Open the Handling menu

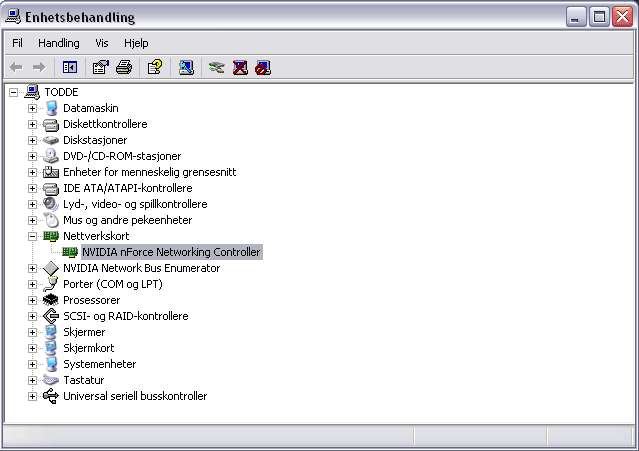tap(59, 43)
